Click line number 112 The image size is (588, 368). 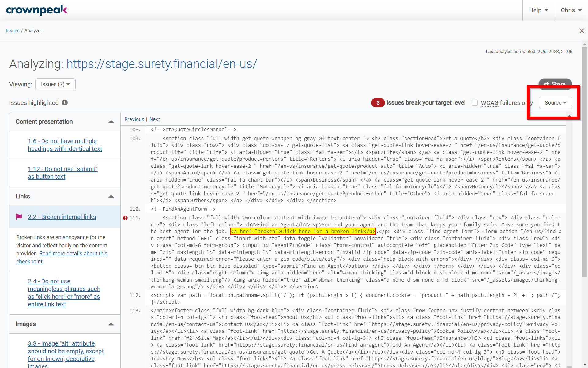pos(135,295)
